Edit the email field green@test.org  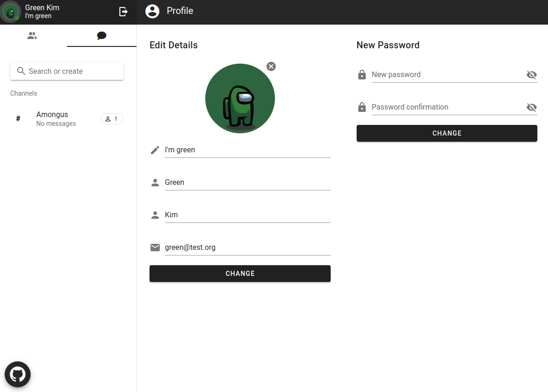click(248, 248)
